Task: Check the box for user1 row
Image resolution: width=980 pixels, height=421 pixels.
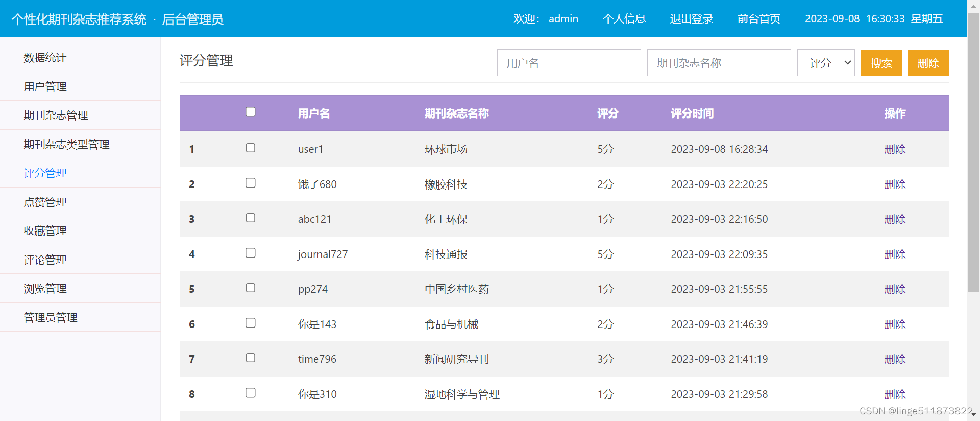Action: (x=250, y=148)
